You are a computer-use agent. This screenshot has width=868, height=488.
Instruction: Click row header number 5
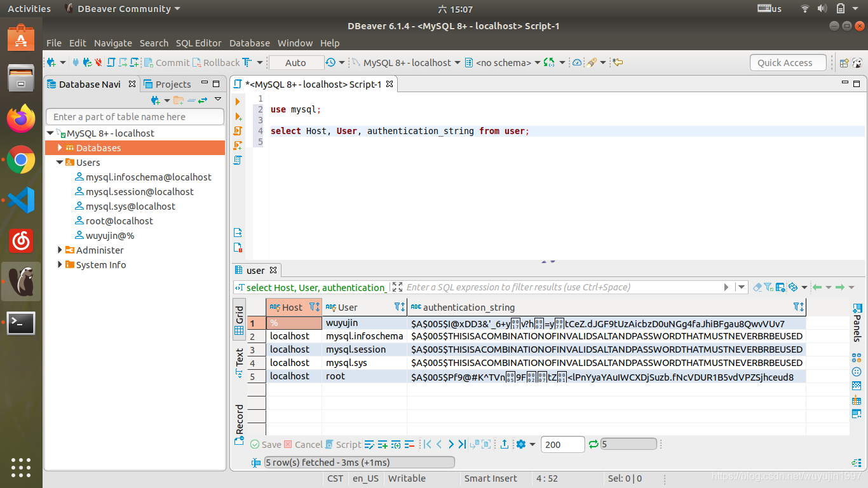256,376
